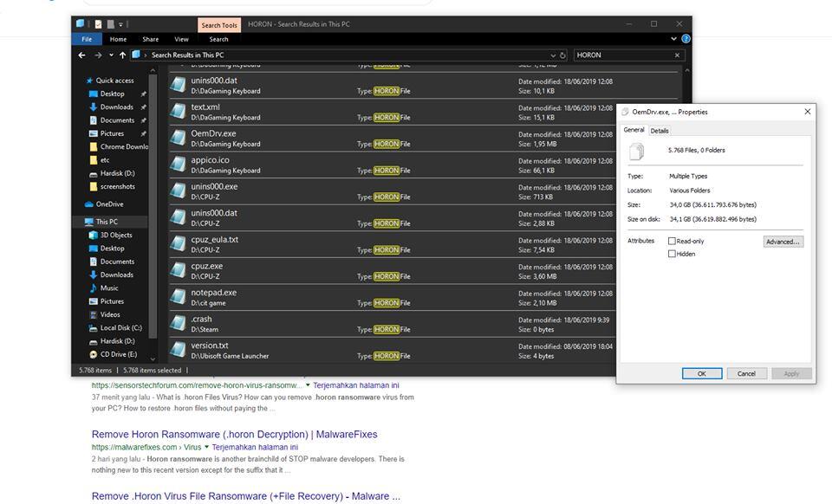Open the Remove Horon Ransomware MalwareFixes link
832x504 pixels.
click(x=233, y=434)
